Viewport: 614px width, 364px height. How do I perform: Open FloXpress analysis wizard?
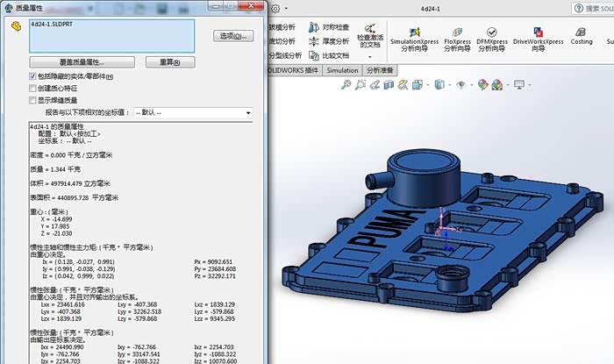(x=457, y=39)
